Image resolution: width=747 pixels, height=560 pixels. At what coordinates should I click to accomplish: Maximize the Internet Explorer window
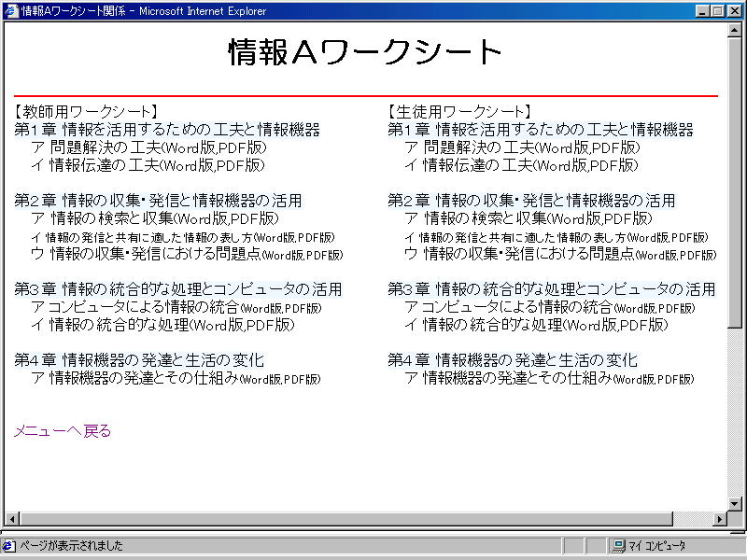pos(717,11)
